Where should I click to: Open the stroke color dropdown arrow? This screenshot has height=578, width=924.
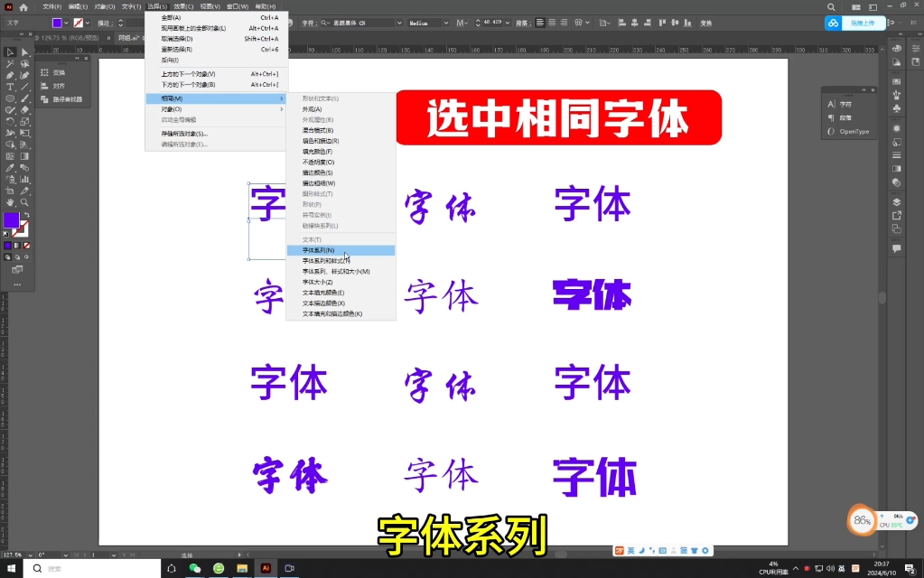coord(88,23)
